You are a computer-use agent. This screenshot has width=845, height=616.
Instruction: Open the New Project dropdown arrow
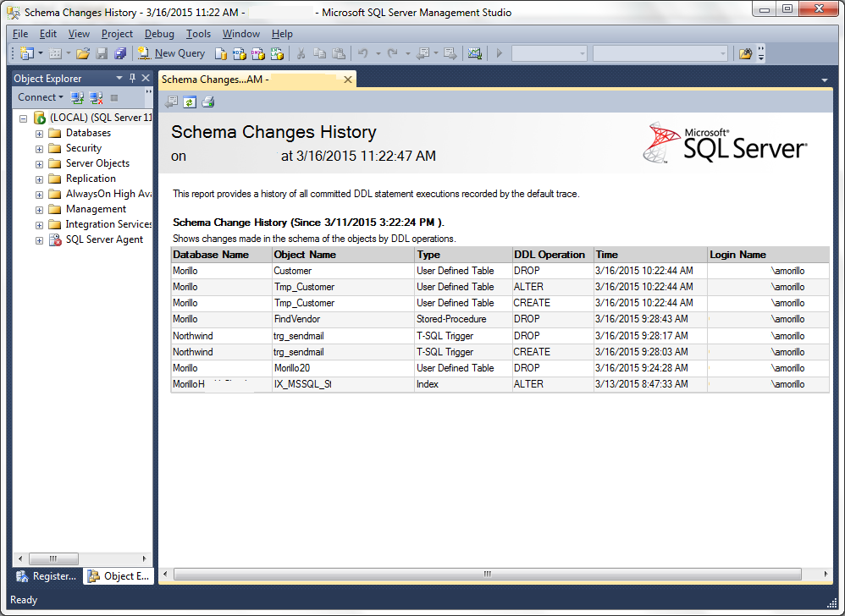point(41,53)
